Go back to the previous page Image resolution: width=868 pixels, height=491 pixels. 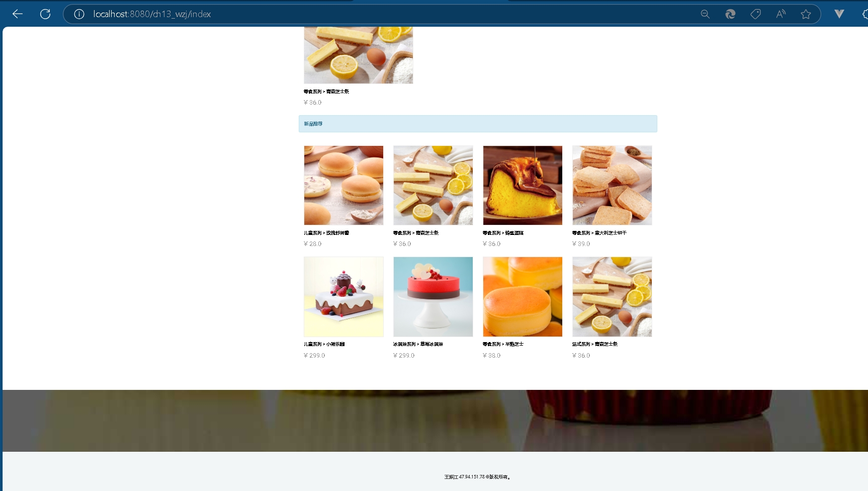point(18,14)
